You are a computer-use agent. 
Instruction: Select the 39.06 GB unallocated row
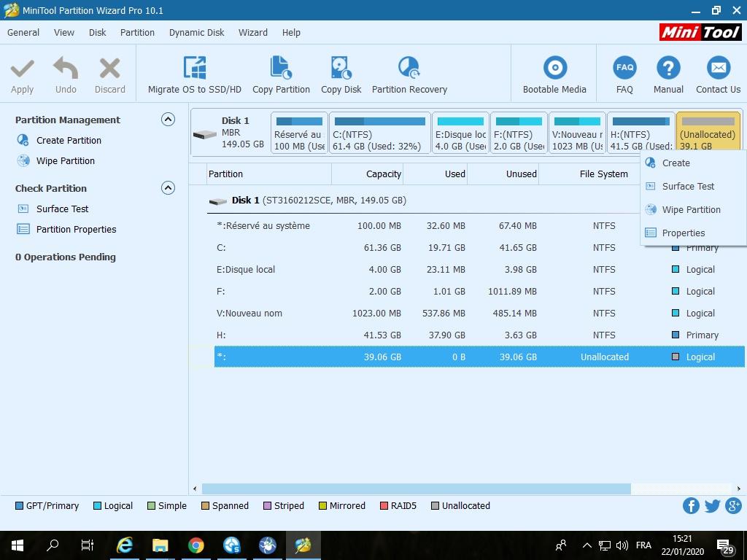(x=479, y=357)
